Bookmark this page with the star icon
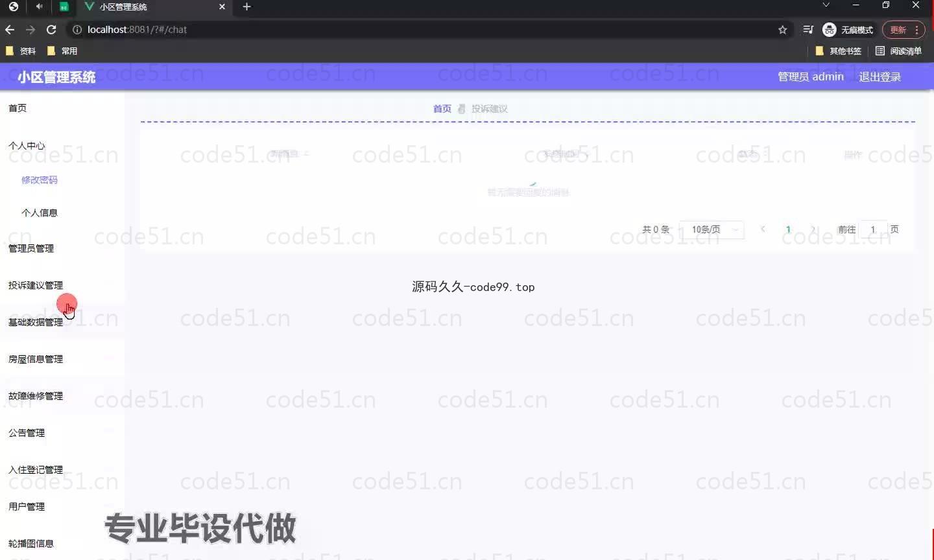934x560 pixels. [783, 30]
